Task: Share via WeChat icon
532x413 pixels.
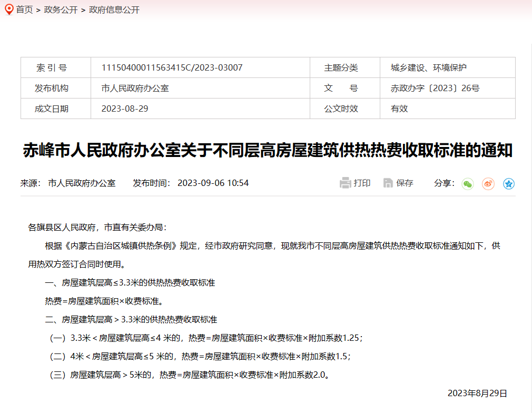Action: click(x=468, y=184)
